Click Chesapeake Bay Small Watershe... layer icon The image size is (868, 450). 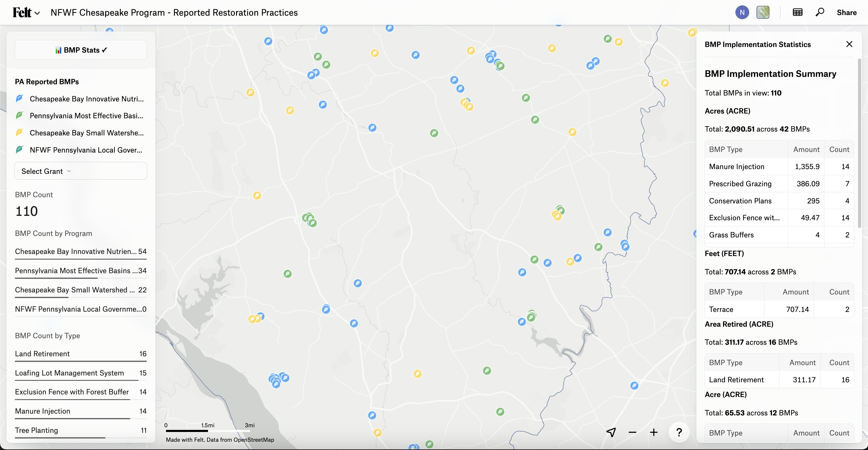(x=19, y=132)
